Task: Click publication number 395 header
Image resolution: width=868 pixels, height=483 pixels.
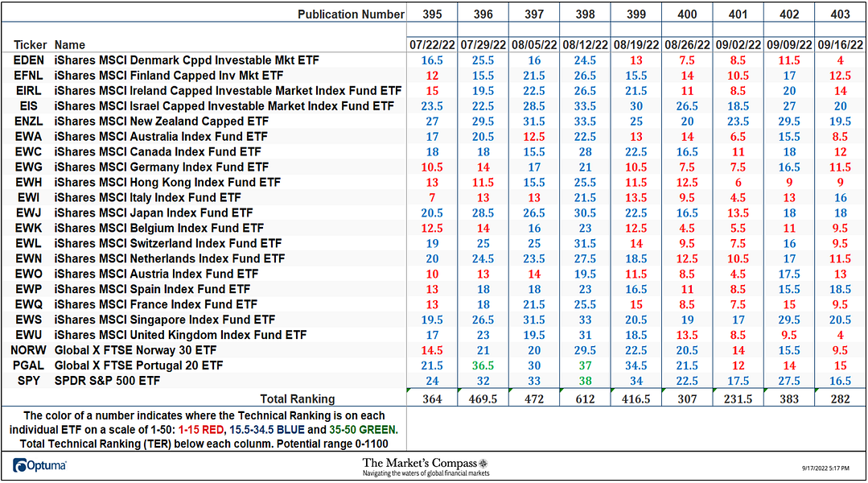Action: coord(432,14)
